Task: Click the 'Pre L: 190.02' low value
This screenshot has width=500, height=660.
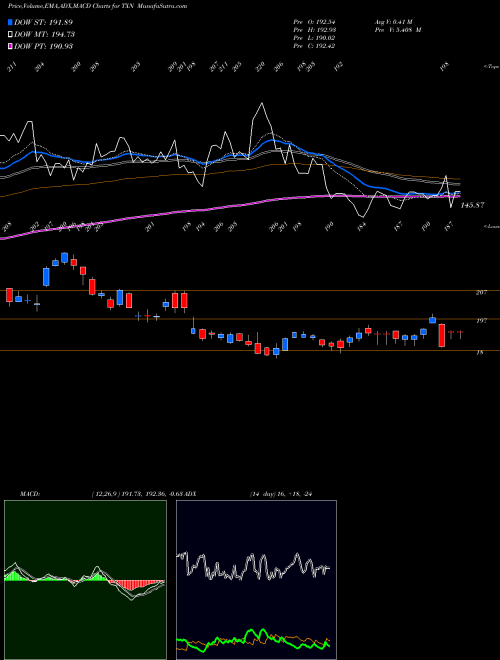Action: click(x=314, y=38)
